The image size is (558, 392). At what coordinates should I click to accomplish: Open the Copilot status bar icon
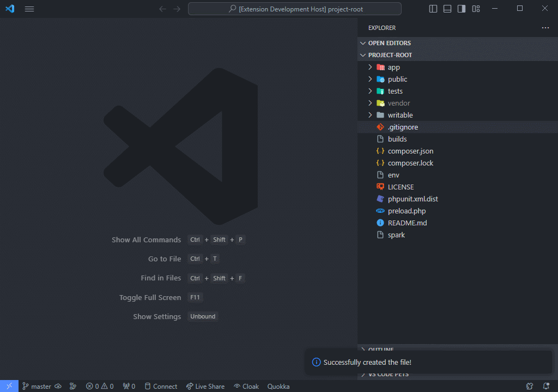pos(530,387)
